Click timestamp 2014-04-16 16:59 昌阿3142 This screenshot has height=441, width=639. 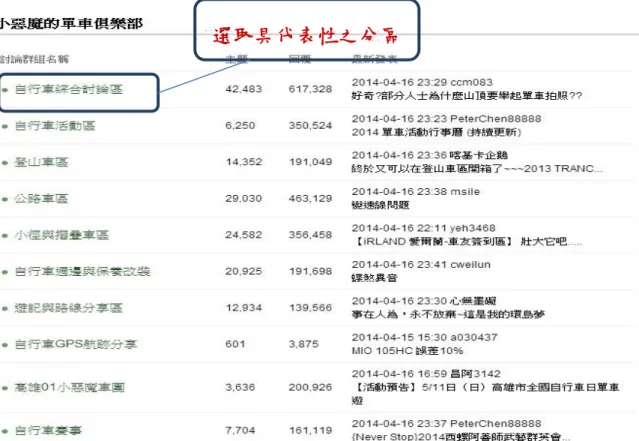point(426,374)
